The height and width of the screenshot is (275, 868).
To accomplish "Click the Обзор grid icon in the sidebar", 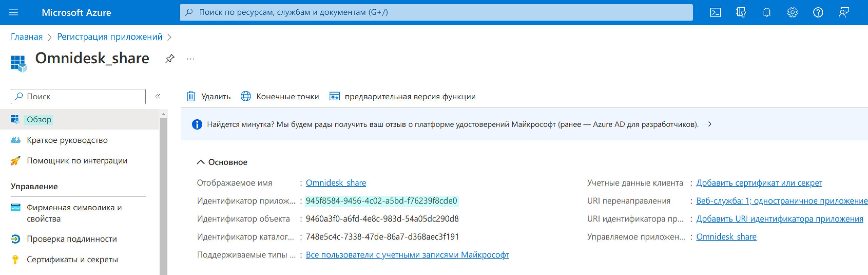I will click(15, 119).
